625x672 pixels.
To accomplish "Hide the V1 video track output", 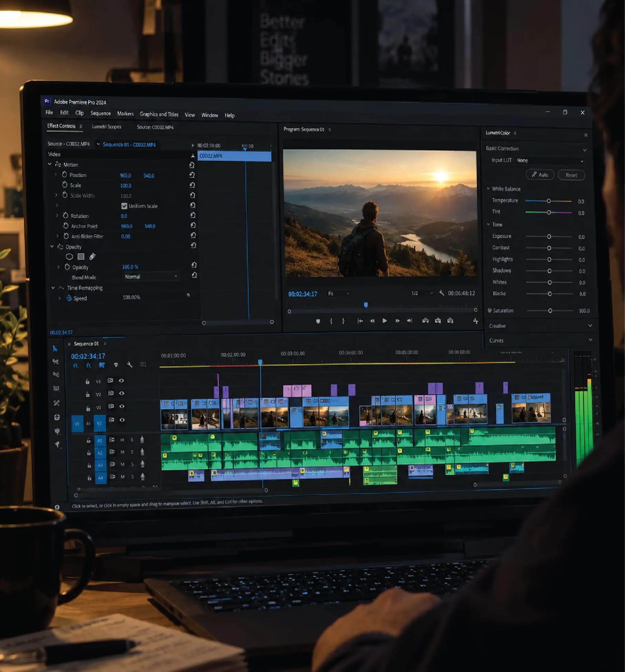I will click(x=122, y=420).
